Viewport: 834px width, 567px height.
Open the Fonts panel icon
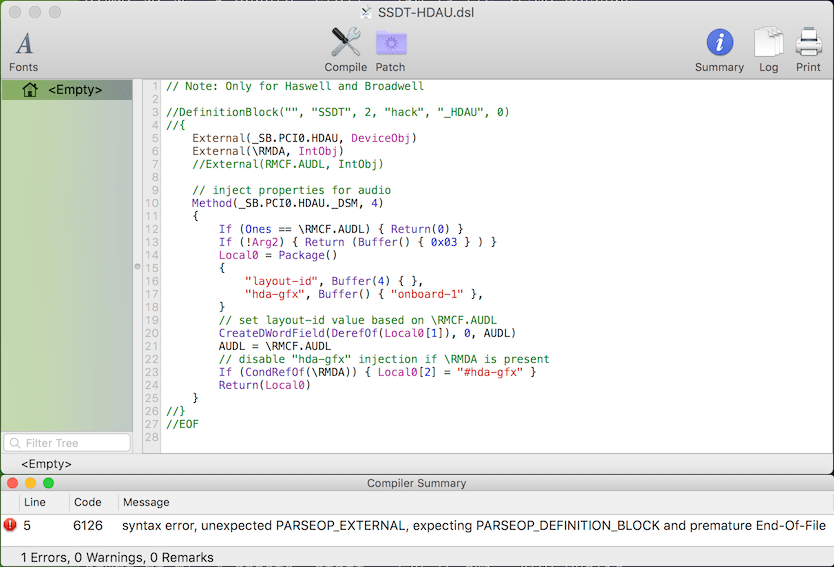(24, 44)
